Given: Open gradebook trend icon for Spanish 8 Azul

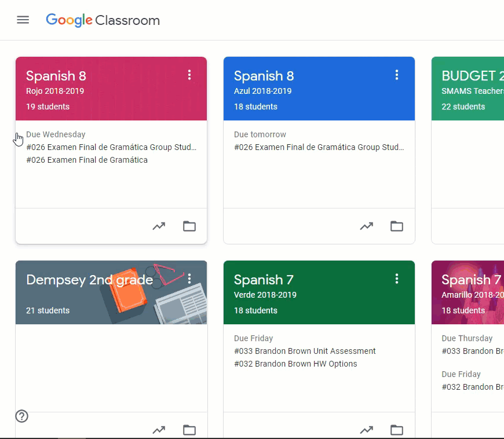Looking at the screenshot, I should 367,226.
